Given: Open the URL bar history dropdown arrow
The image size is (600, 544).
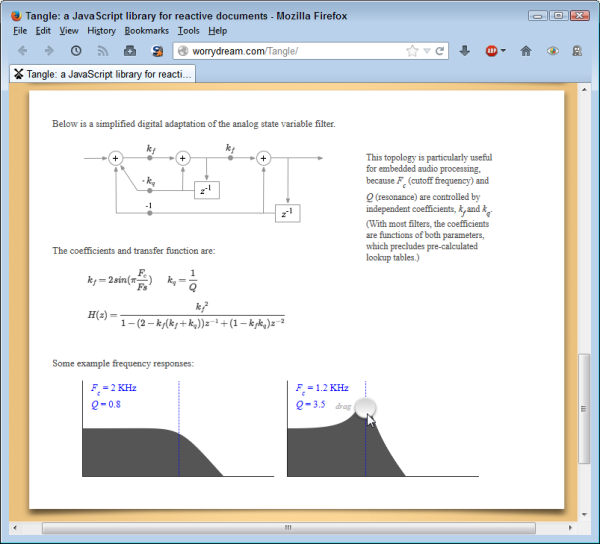Looking at the screenshot, I should click(x=427, y=51).
